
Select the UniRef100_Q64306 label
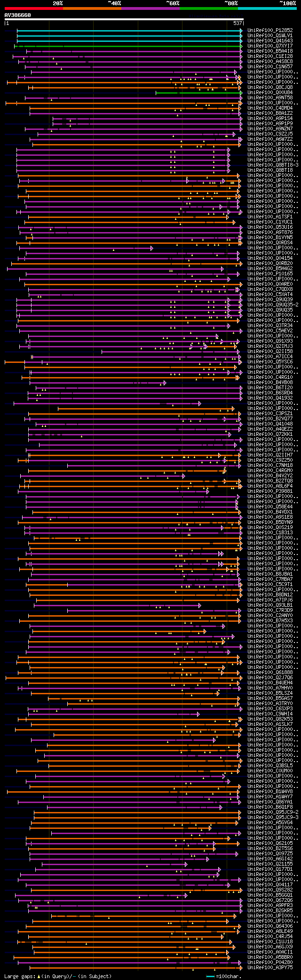coord(270,926)
